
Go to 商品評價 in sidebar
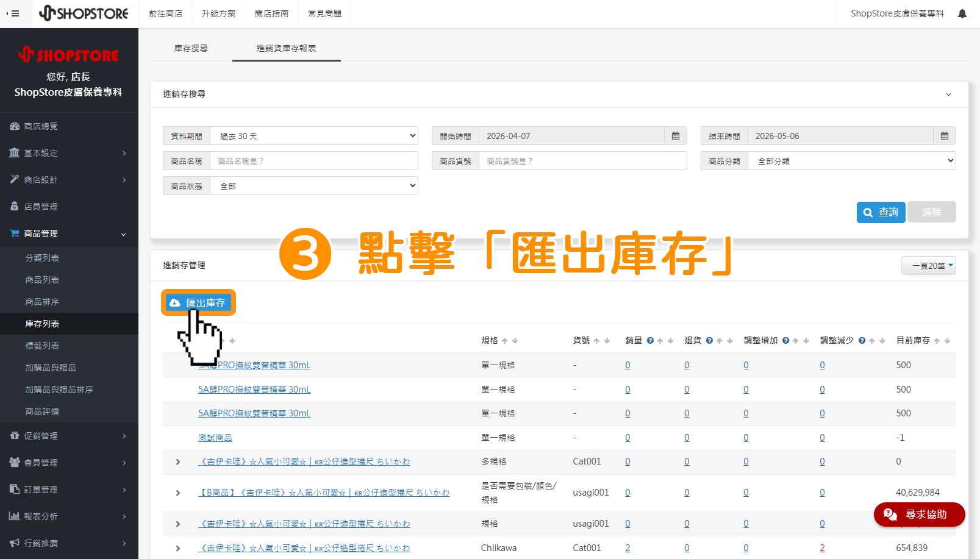pos(69,411)
